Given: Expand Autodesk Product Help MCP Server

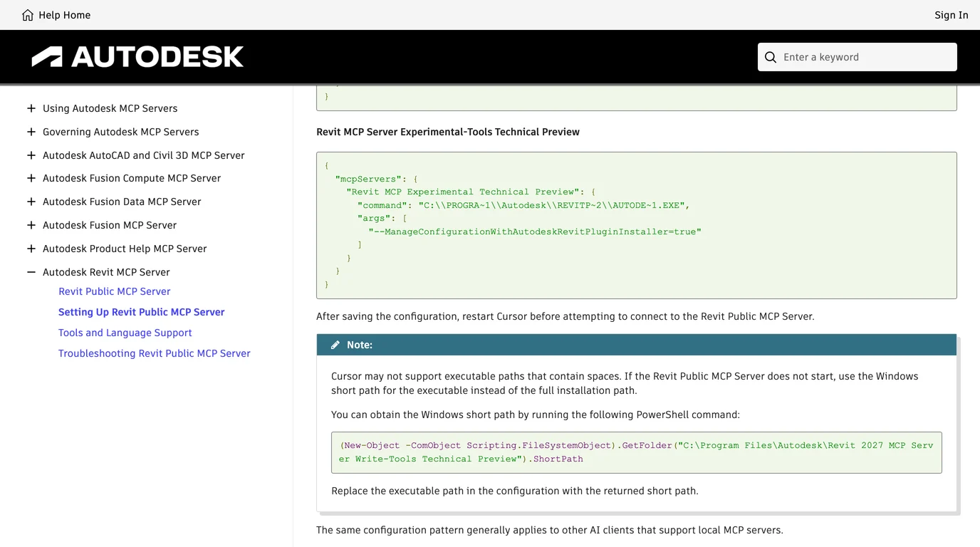Looking at the screenshot, I should pos(31,249).
